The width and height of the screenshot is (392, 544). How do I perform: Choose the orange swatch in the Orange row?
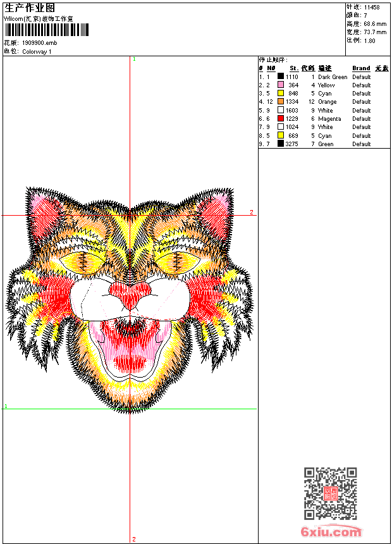click(x=281, y=101)
